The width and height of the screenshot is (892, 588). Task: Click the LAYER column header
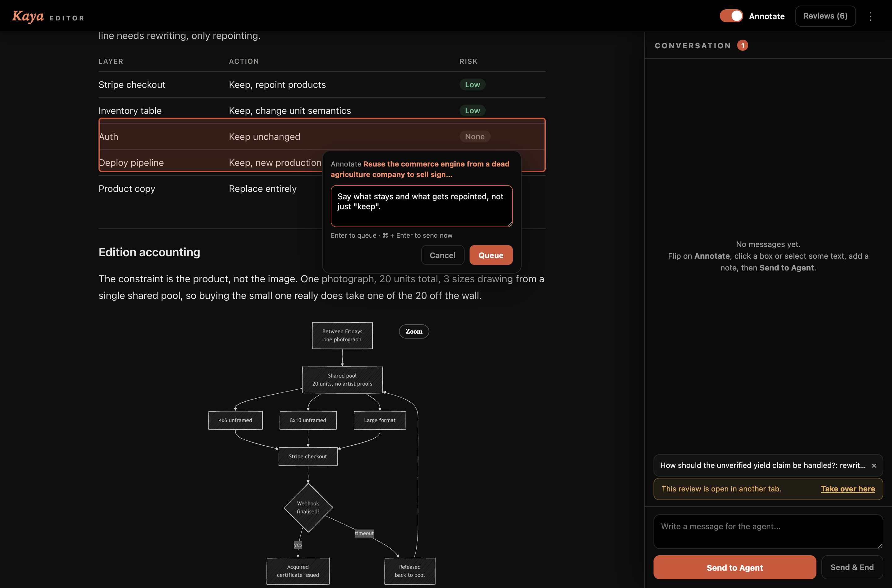click(111, 61)
